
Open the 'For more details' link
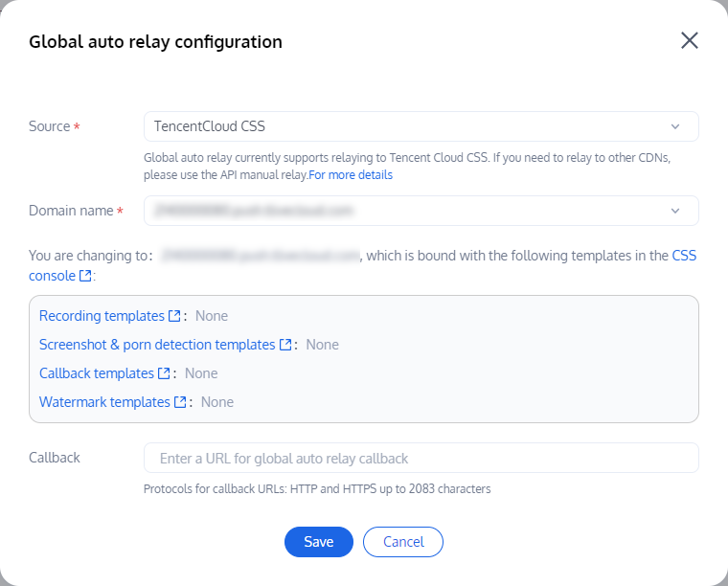point(351,175)
